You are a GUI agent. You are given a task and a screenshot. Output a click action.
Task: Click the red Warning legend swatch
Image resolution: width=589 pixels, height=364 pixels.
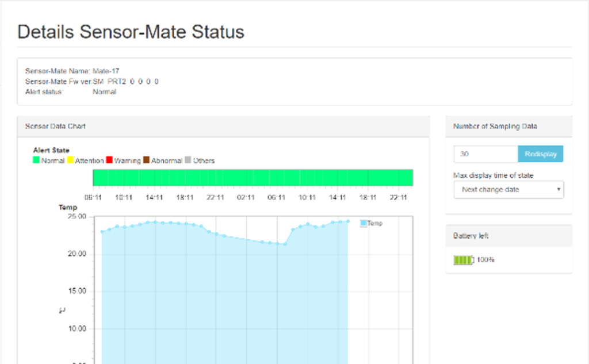click(109, 160)
